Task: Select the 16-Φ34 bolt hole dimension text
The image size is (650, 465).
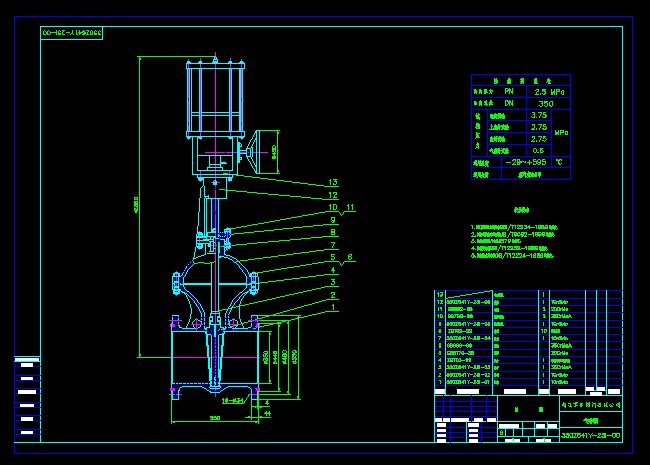Action: click(232, 401)
